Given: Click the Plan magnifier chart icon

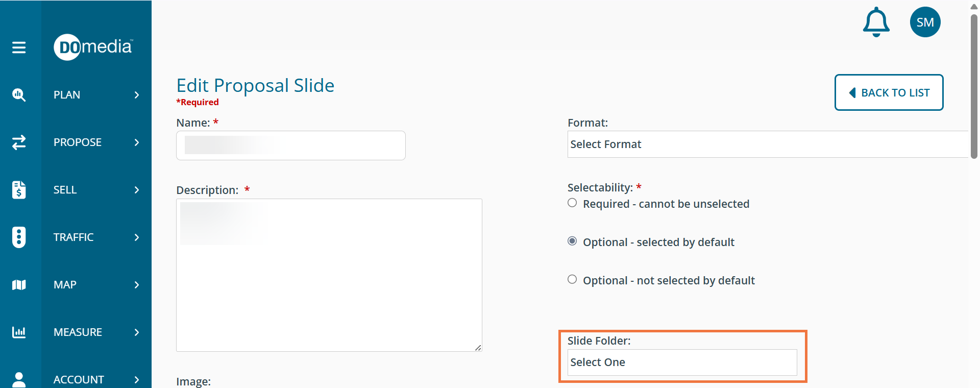Looking at the screenshot, I should pyautogui.click(x=19, y=95).
